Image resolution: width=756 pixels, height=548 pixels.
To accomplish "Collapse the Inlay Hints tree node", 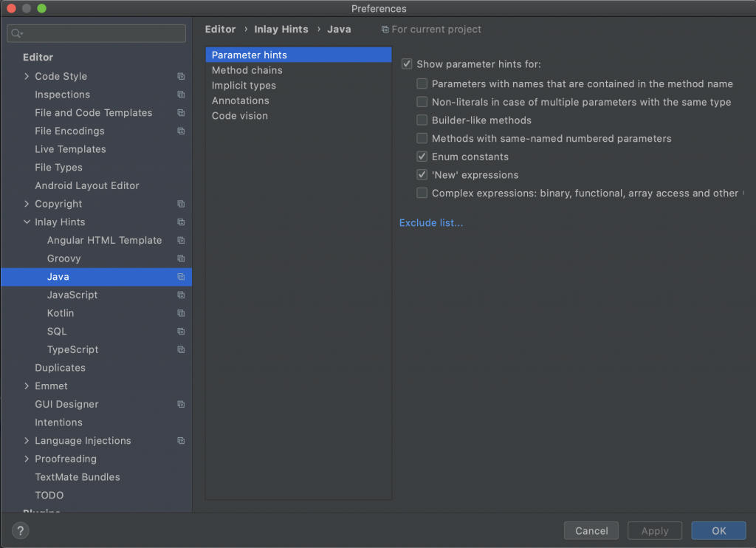I will [x=27, y=222].
